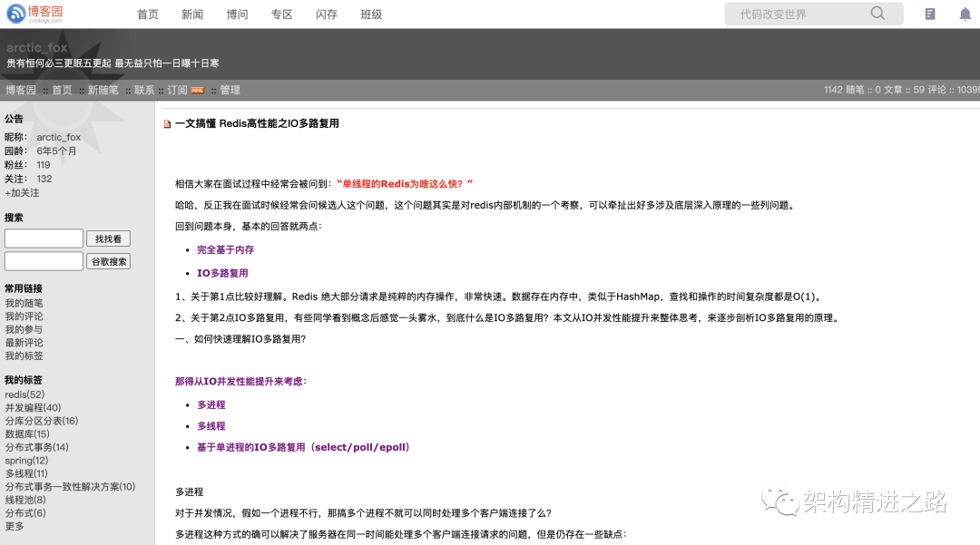980x545 pixels.
Task: Click the heading 那得从IO并发性能提升来考虑
Action: (x=240, y=381)
